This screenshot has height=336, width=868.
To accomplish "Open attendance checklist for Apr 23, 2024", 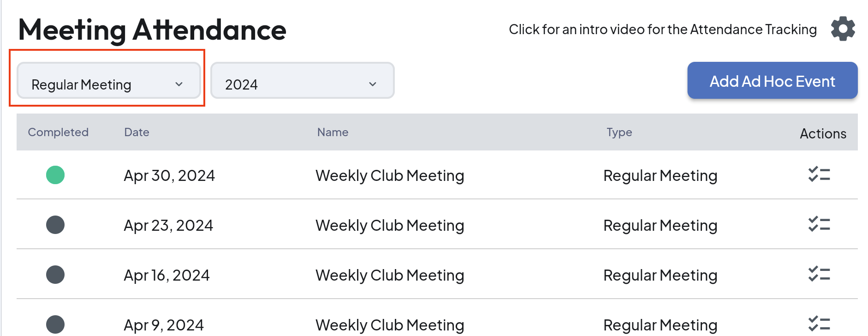I will pyautogui.click(x=819, y=224).
